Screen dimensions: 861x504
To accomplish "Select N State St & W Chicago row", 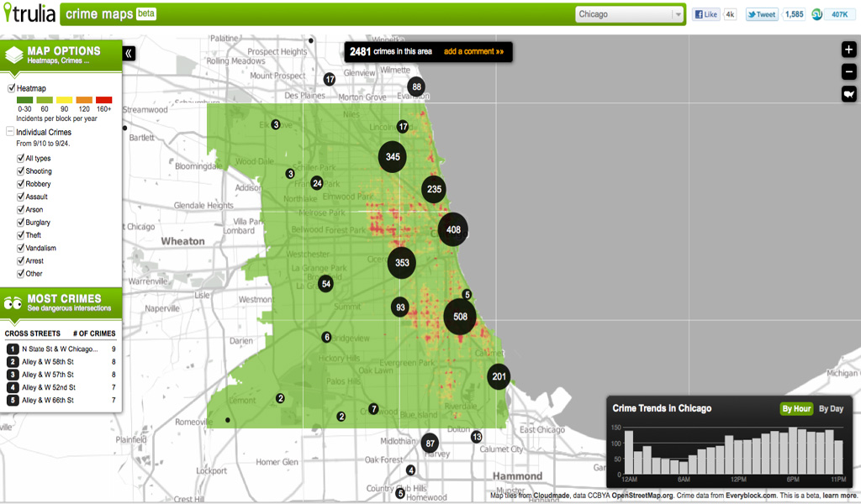I will [x=61, y=349].
